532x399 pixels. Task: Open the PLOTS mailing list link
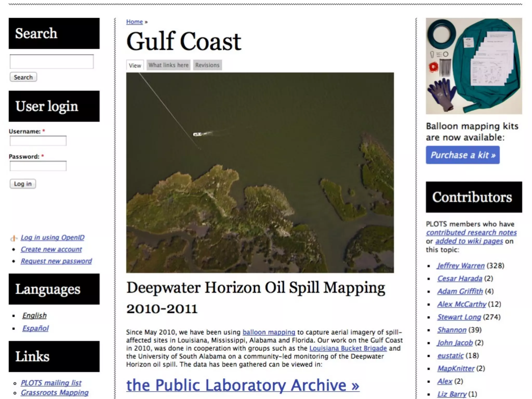click(51, 383)
